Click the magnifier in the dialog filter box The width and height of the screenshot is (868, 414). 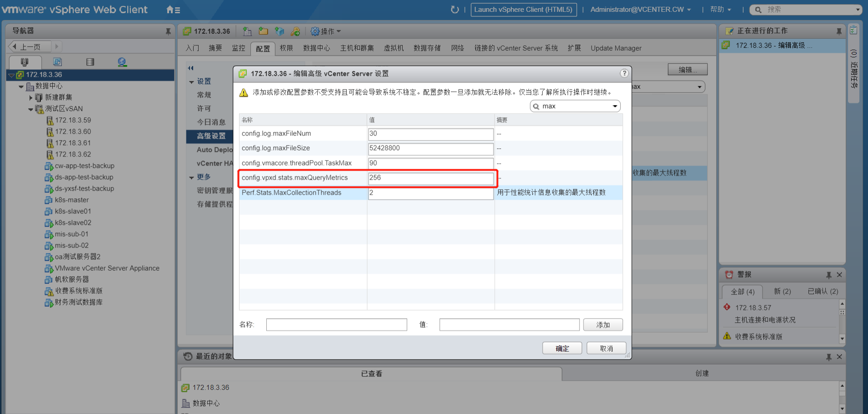[x=536, y=106]
